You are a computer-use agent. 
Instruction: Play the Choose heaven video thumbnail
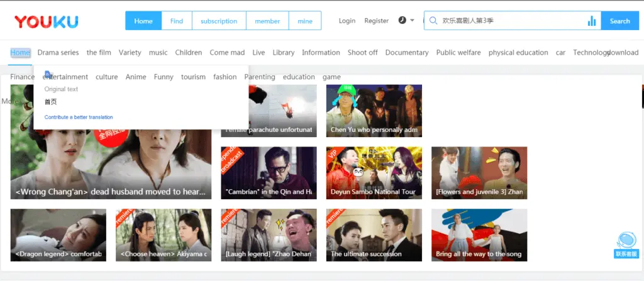click(x=164, y=235)
